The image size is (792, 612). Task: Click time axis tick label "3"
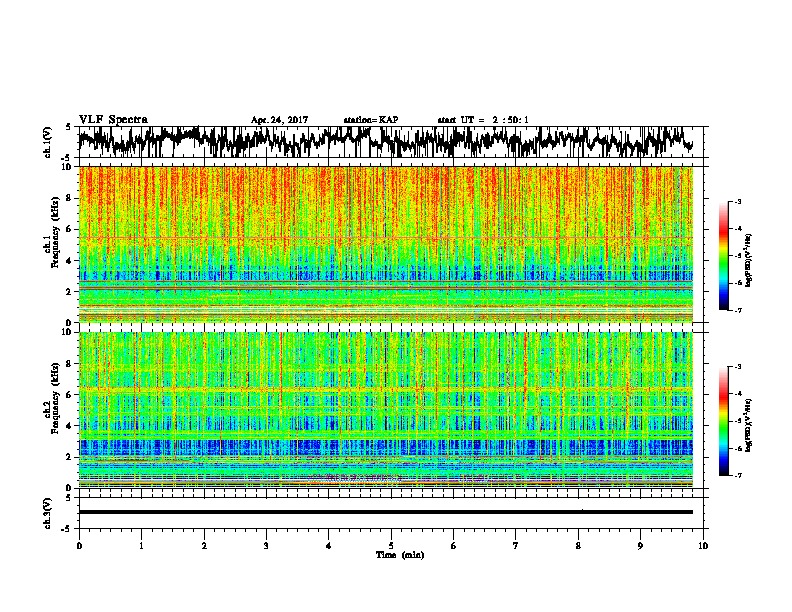point(266,546)
